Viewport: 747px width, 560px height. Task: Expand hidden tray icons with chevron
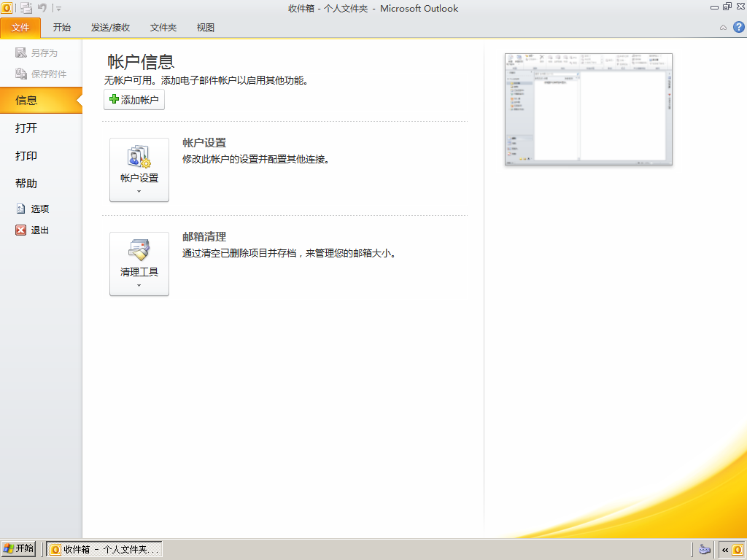click(x=724, y=550)
